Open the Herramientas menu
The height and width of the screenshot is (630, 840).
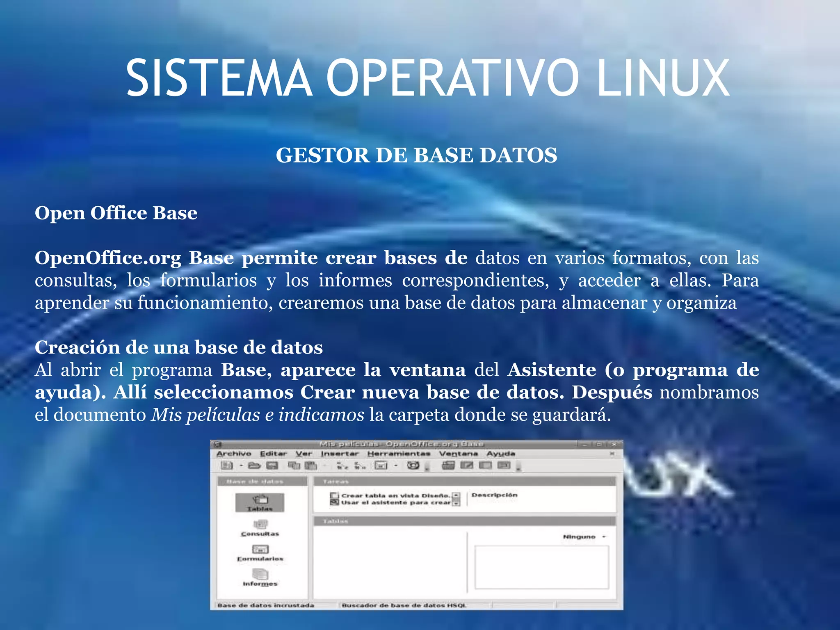(x=399, y=454)
